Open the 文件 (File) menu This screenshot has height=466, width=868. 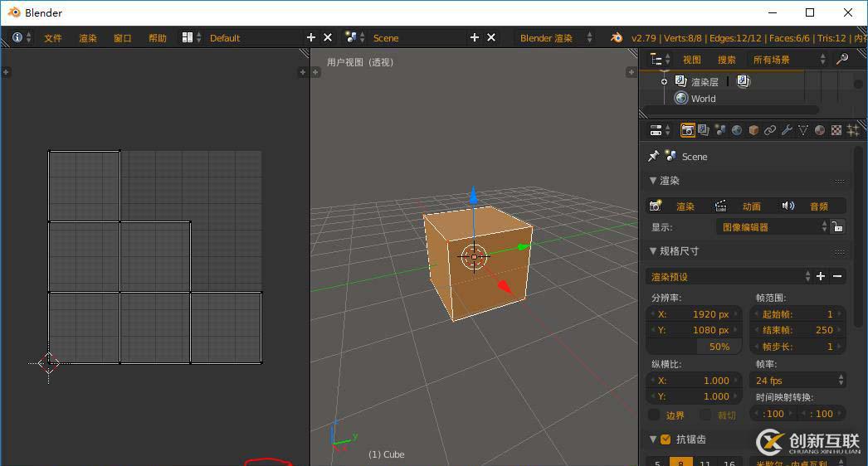tap(53, 38)
